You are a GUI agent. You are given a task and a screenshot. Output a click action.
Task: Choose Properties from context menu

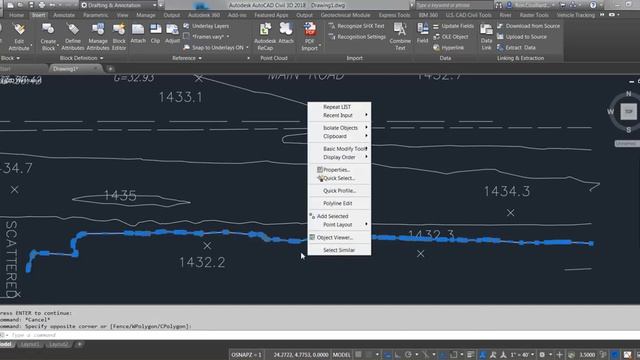coord(339,169)
